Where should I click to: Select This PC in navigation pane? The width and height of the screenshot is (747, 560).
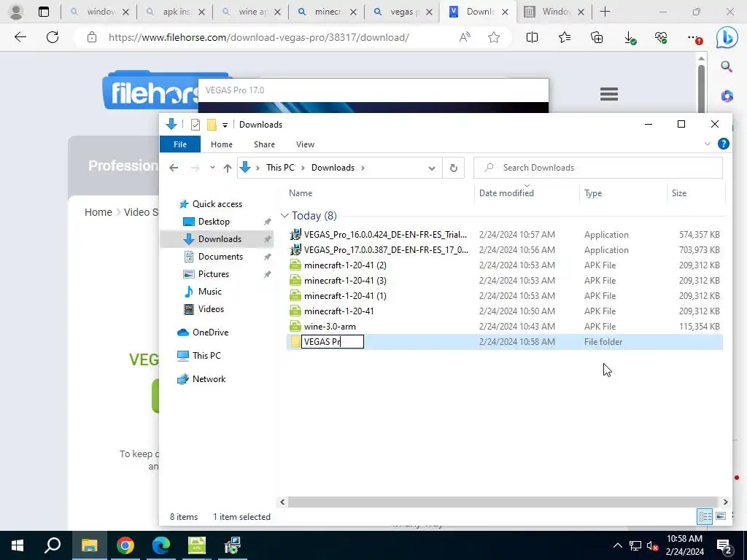206,356
